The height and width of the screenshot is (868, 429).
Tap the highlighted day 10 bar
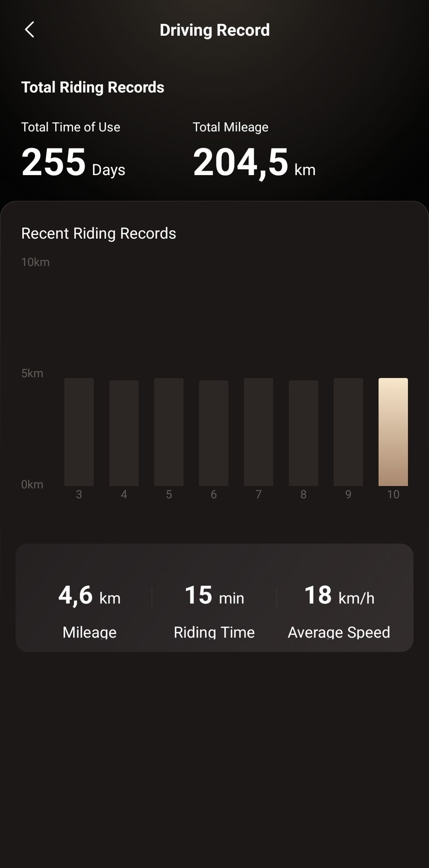coord(393,432)
